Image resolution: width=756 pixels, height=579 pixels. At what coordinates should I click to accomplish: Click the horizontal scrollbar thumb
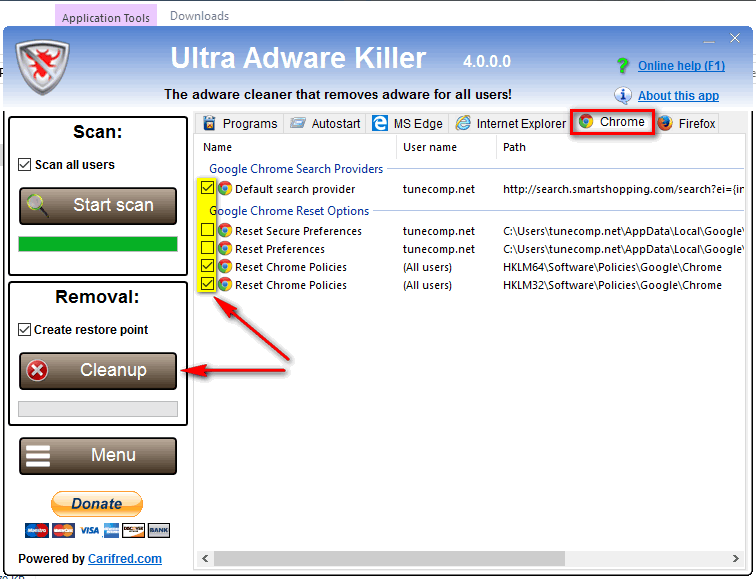[x=390, y=558]
